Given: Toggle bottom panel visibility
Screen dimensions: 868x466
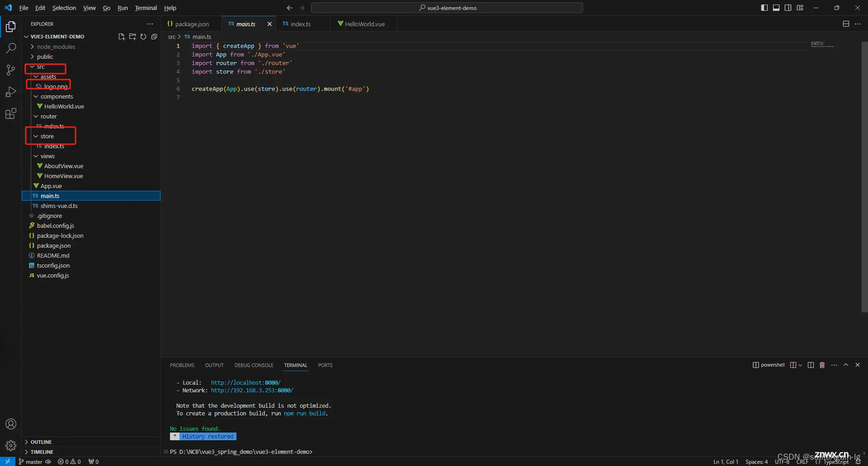Looking at the screenshot, I should (x=776, y=8).
